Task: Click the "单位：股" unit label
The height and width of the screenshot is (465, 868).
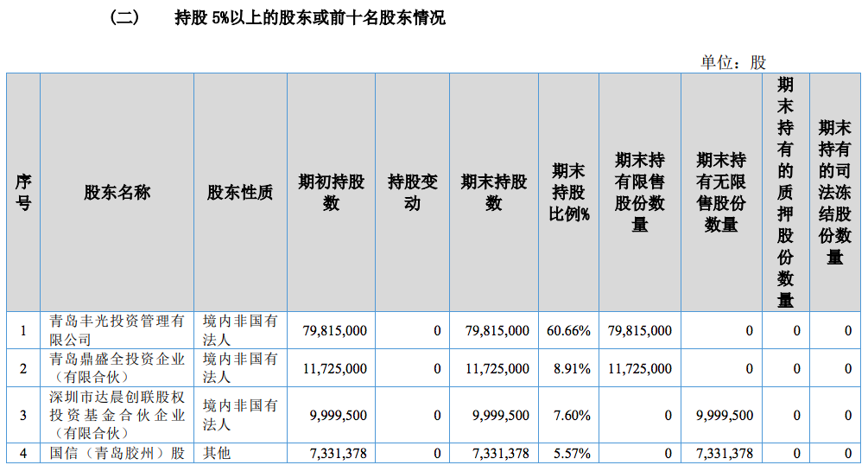Action: (732, 62)
